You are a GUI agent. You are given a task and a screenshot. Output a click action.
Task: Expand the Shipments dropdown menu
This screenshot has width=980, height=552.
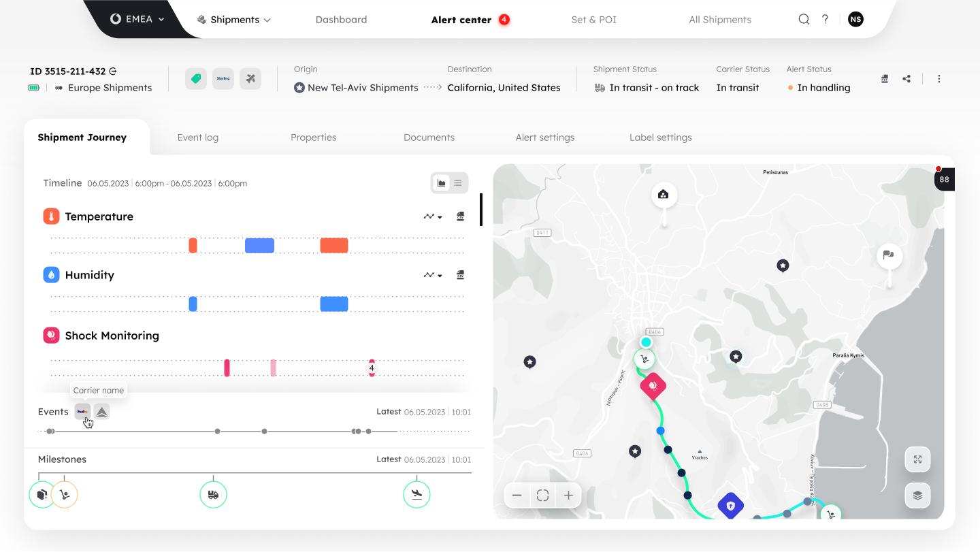(233, 20)
